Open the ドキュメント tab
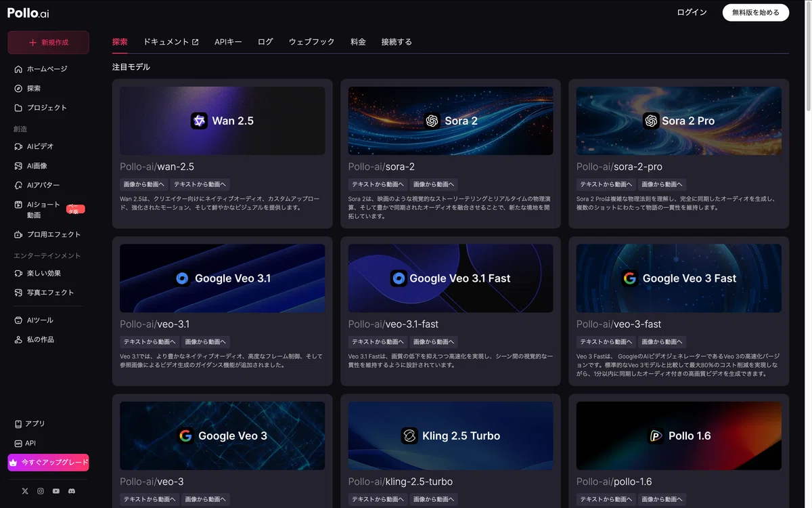Viewport: 812px width, 508px height. (171, 42)
